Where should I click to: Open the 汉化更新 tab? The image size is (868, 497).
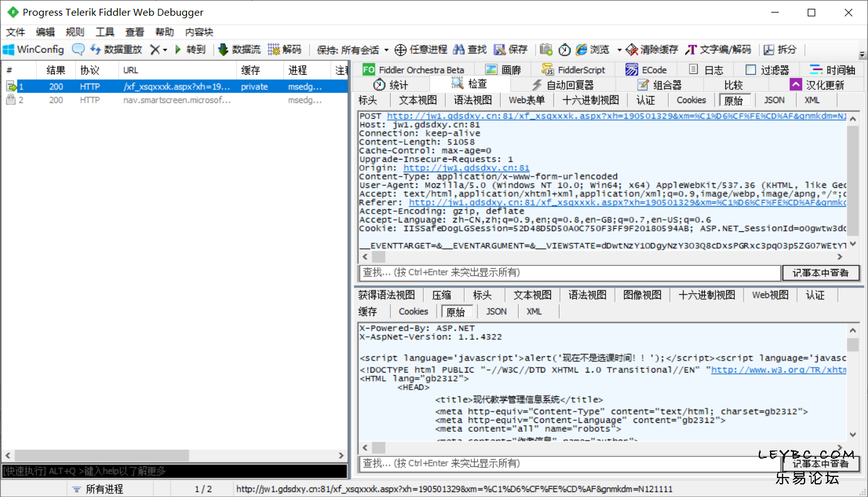[818, 84]
